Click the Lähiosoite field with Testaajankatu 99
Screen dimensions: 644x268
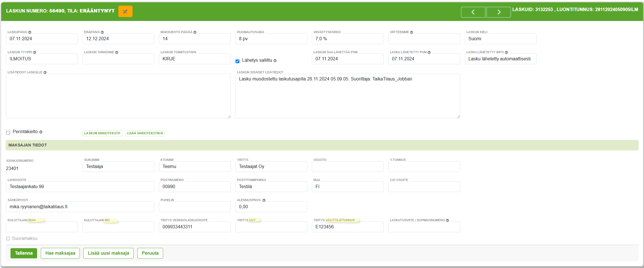pos(80,187)
